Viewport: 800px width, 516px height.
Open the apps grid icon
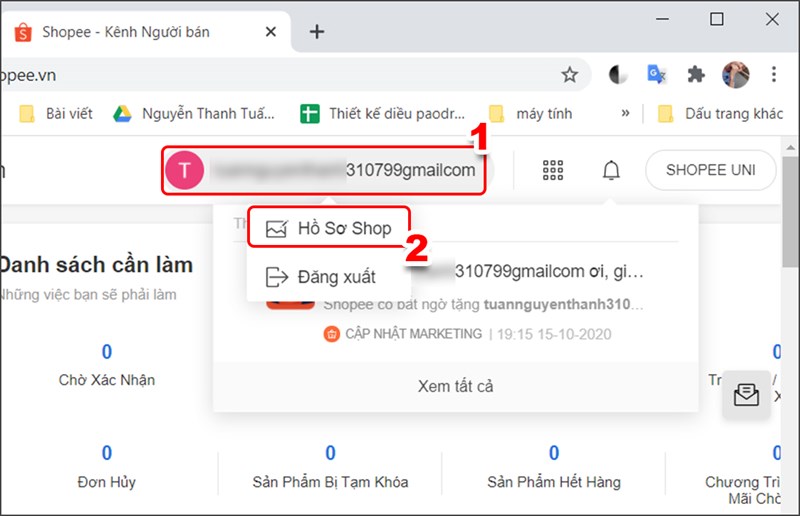[x=553, y=170]
